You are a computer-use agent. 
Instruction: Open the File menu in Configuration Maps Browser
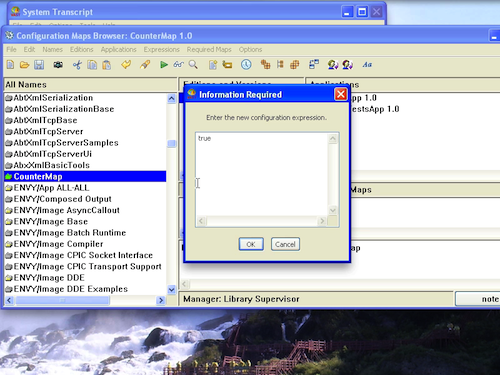[11, 49]
